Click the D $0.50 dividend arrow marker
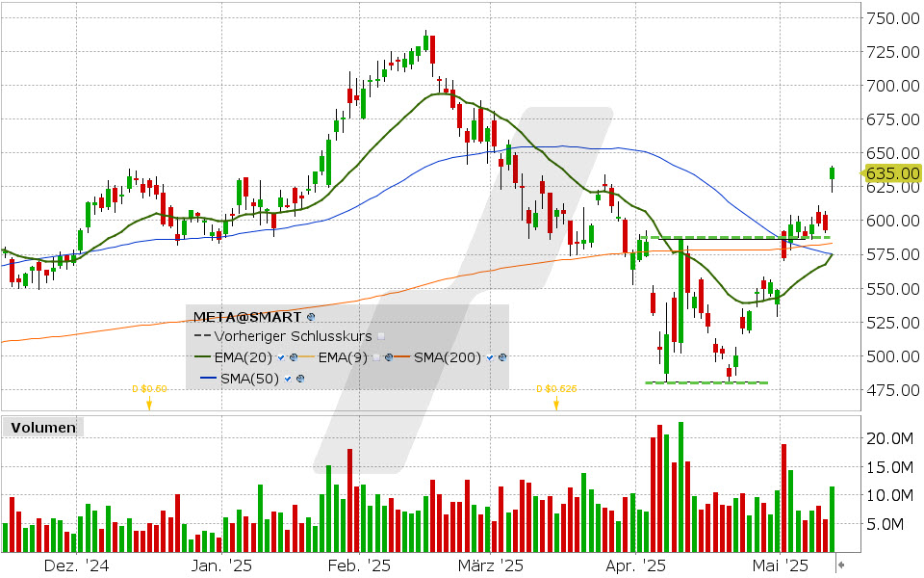The image size is (924, 578). pos(149,403)
